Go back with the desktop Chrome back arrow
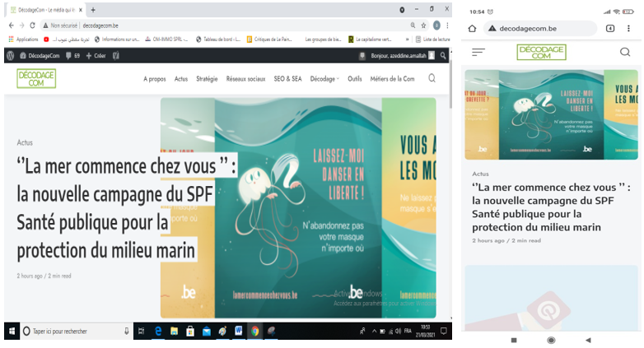 tap(11, 26)
